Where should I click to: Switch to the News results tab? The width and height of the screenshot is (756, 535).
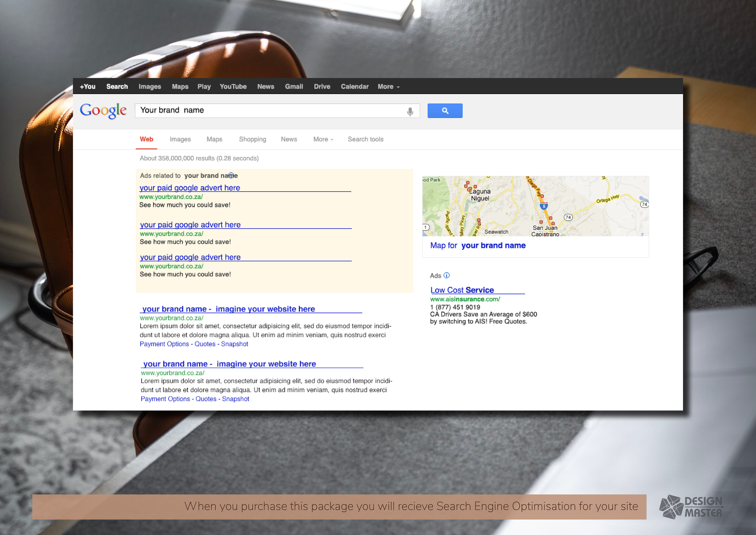point(289,140)
